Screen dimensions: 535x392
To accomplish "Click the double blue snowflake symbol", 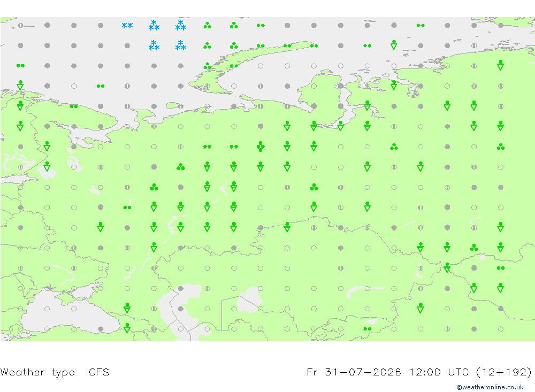I will (x=127, y=25).
